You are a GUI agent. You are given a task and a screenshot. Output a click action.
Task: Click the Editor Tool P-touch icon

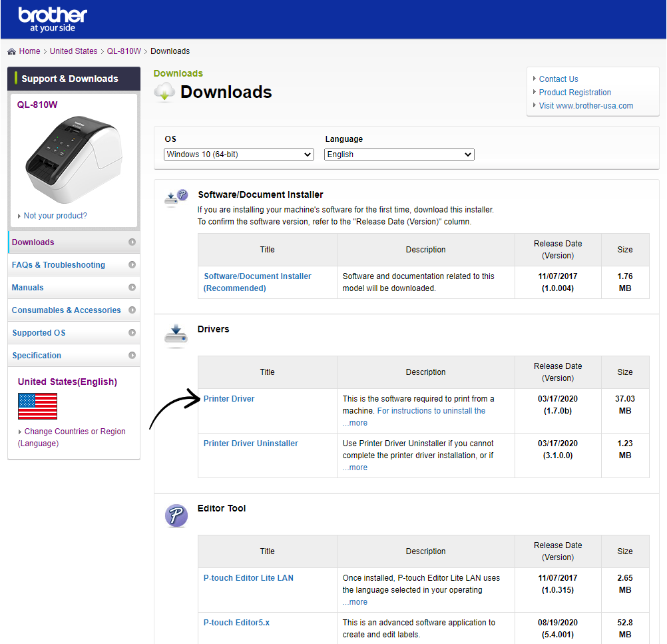click(176, 516)
